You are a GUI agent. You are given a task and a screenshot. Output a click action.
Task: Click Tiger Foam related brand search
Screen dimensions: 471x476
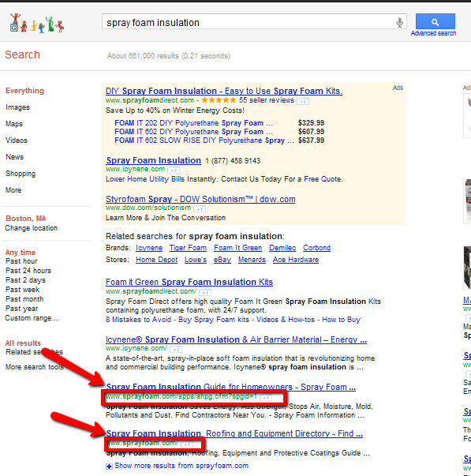[x=188, y=248]
